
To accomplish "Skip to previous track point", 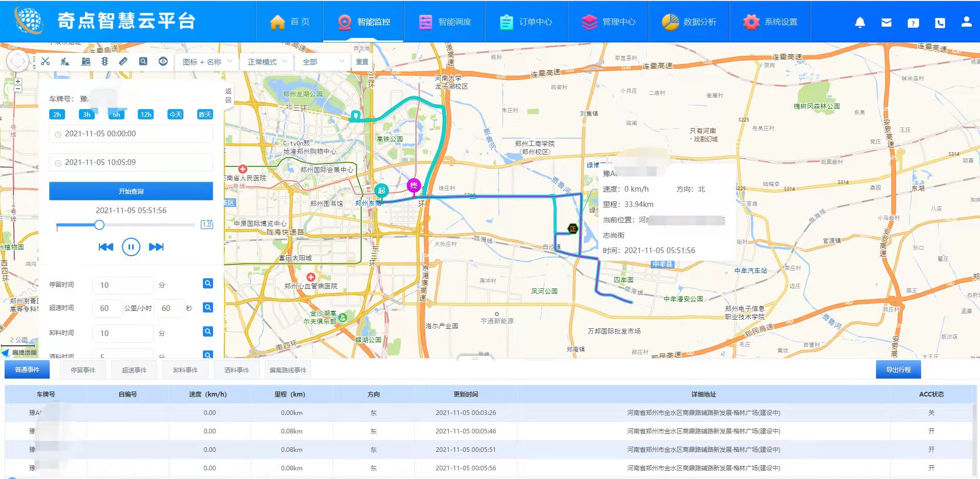I will [x=106, y=247].
